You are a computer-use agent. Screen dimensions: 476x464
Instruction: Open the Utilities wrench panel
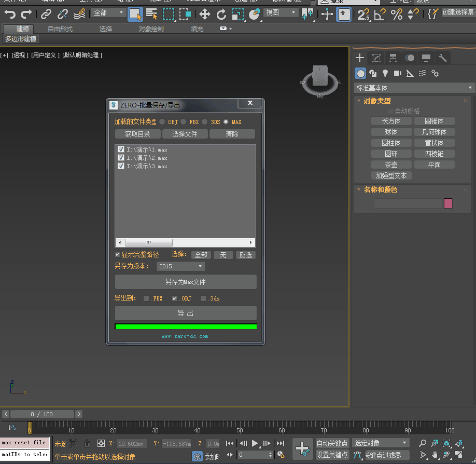pyautogui.click(x=442, y=58)
